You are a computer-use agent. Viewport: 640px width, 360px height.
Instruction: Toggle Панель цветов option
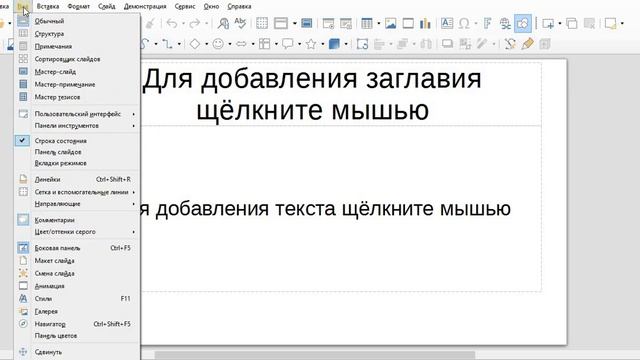(77, 336)
